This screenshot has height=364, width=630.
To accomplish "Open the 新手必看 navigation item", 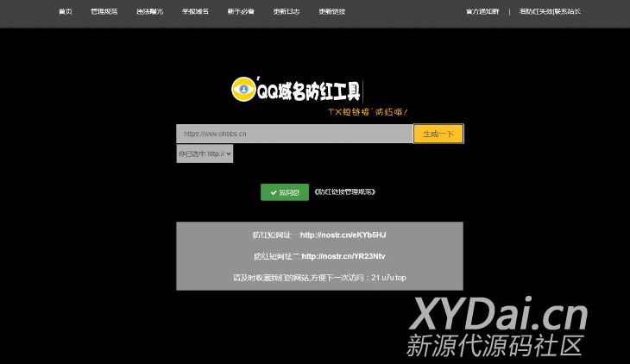I will 241,12.
